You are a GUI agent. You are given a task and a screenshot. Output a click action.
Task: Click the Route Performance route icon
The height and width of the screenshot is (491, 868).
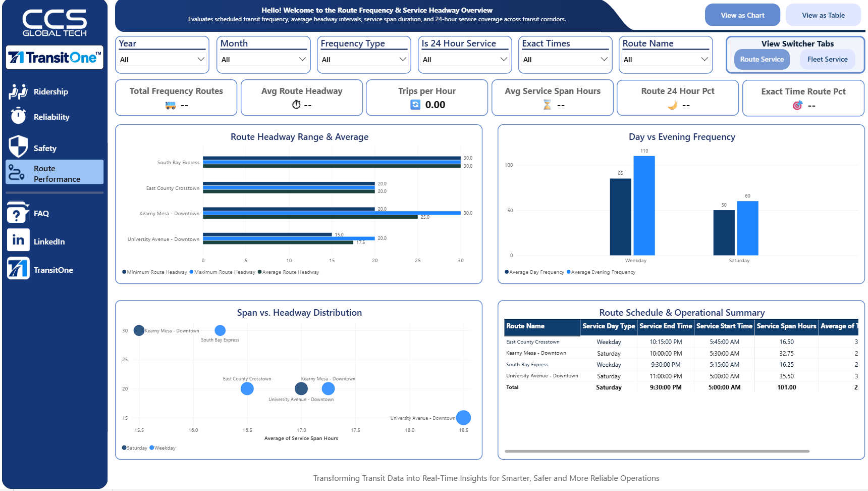(x=17, y=173)
